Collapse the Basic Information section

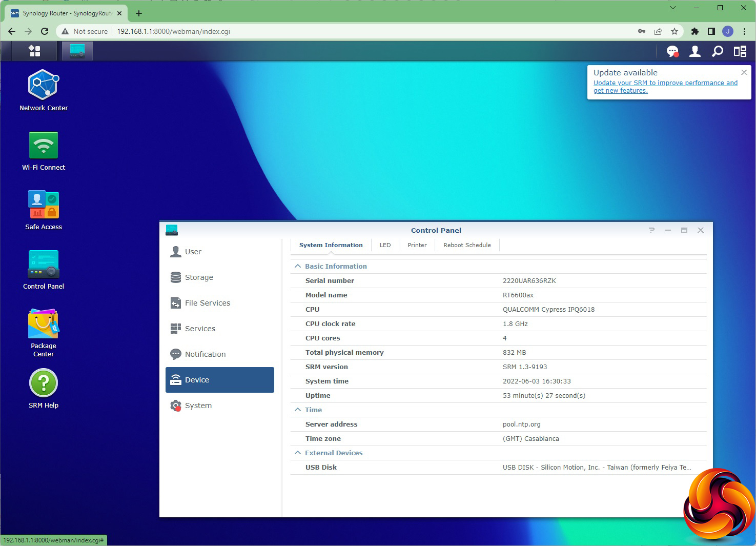297,266
